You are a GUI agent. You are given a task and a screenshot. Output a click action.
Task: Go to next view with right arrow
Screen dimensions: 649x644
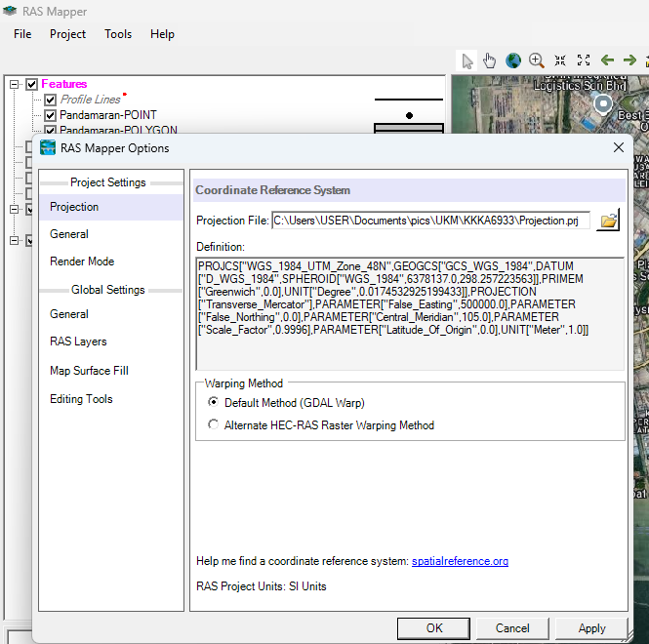(x=629, y=60)
